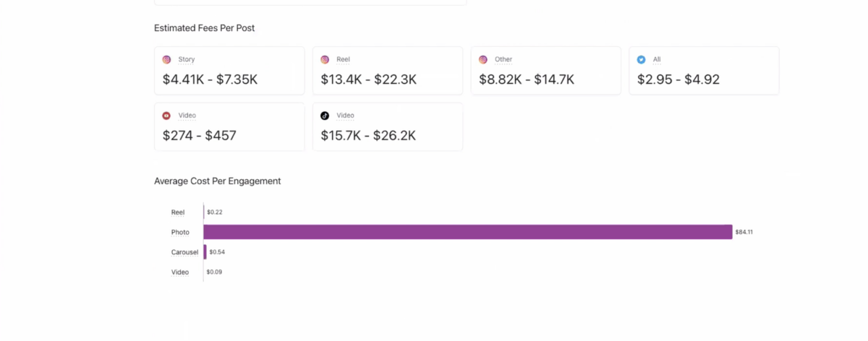Click the $4.41K - $7.35K fee range
The width and height of the screenshot is (868, 341).
coord(210,79)
